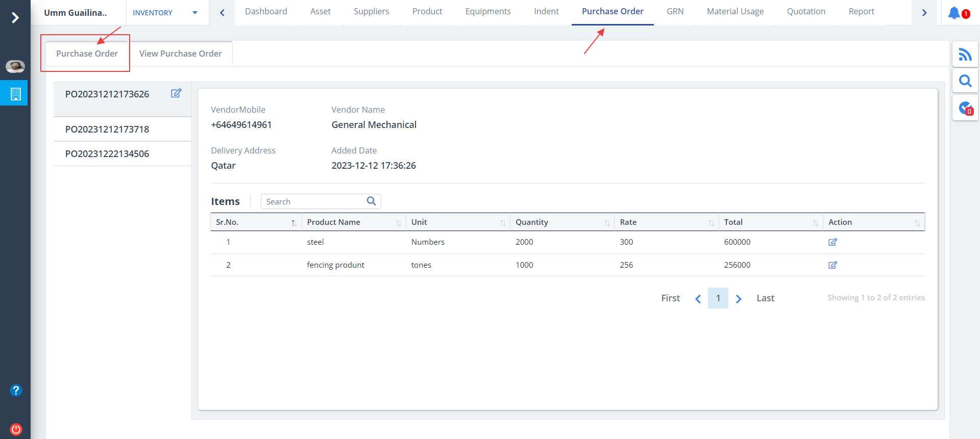The height and width of the screenshot is (439, 980).
Task: Expand the left sidebar with chevron
Action: (15, 18)
